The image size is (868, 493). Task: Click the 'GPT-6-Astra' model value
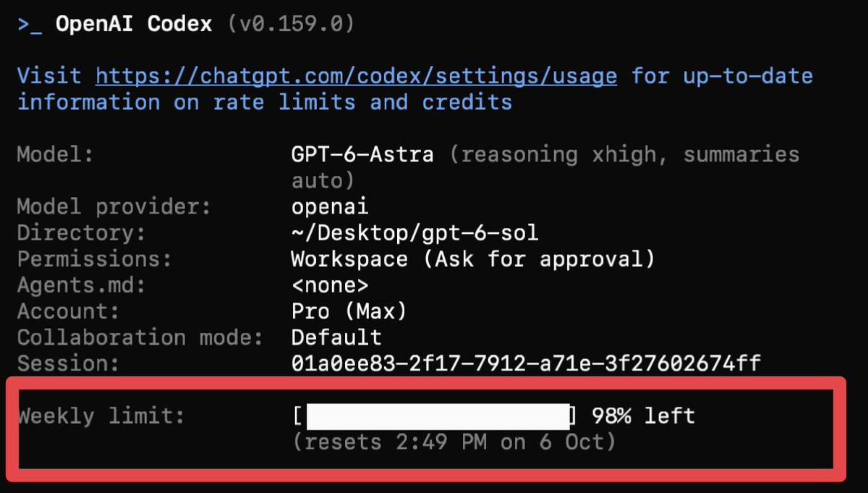362,154
